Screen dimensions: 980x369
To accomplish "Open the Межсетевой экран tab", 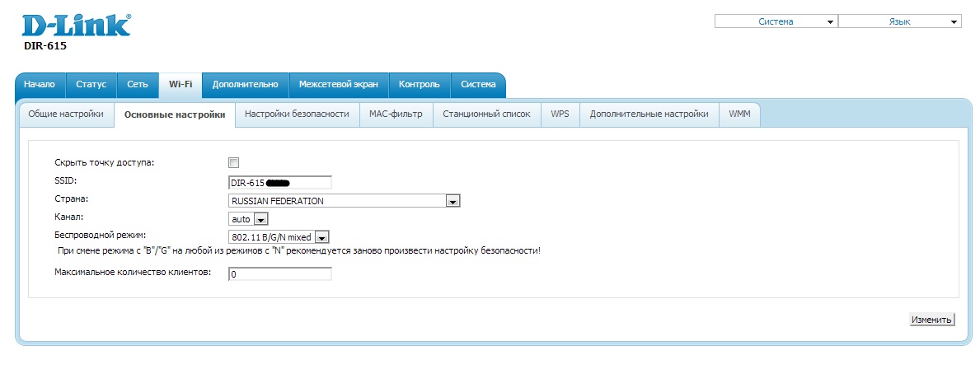I will coord(339,84).
